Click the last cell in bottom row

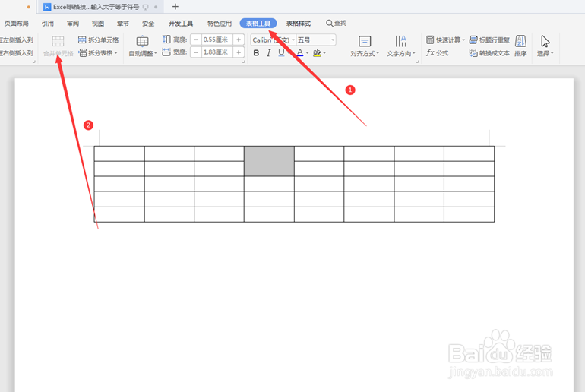coord(469,214)
